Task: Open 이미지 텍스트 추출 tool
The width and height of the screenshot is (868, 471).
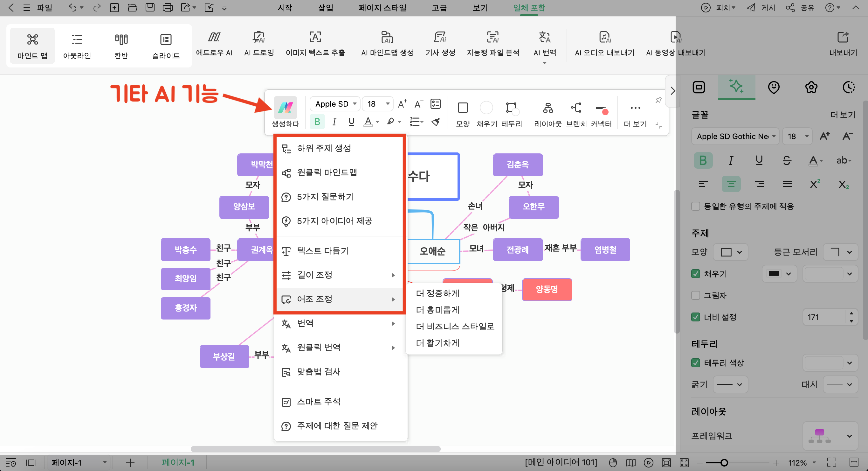Action: (315, 43)
